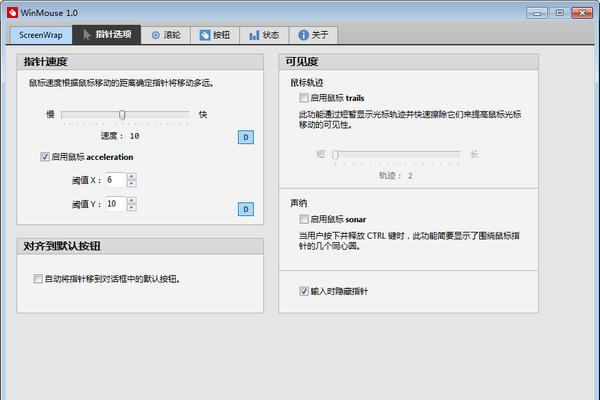Reset acceleration thresholds with lower D button
This screenshot has width=600, height=400.
tap(246, 209)
